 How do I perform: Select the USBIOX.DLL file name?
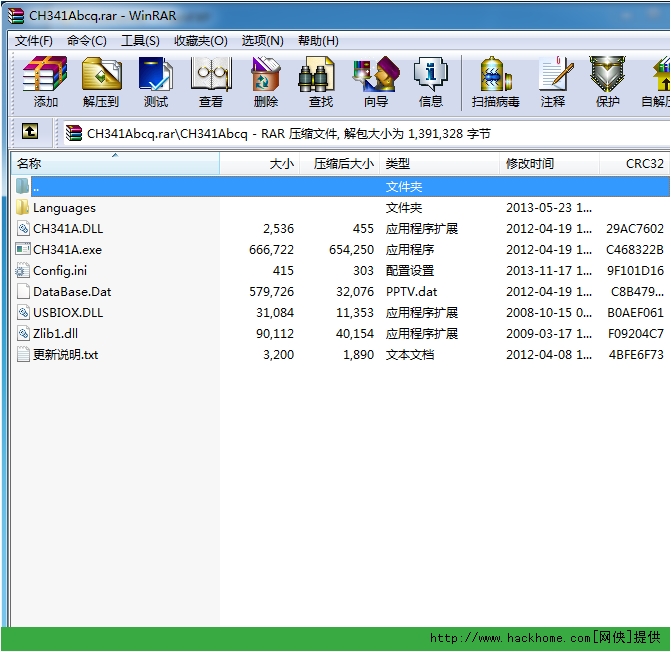point(68,312)
